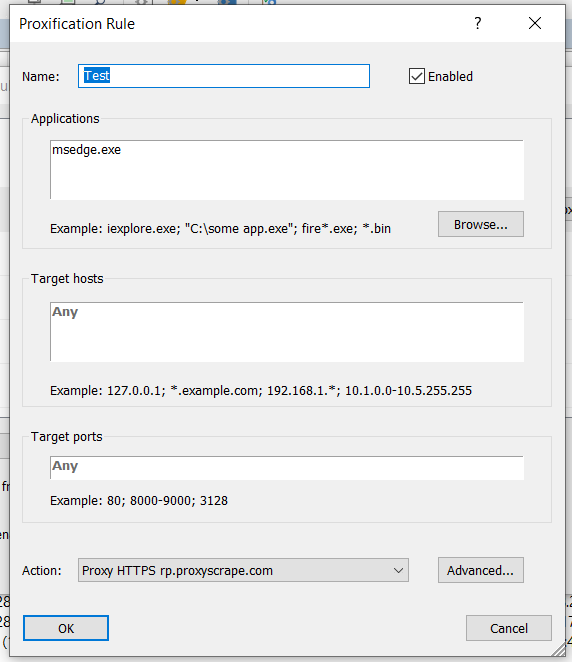Confirm the rule with OK
The width and height of the screenshot is (572, 662).
click(66, 628)
